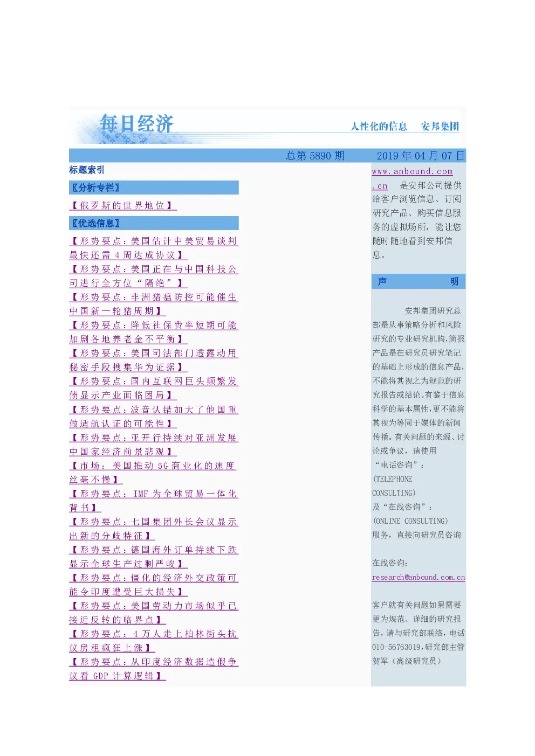The height and width of the screenshot is (756, 535).
Task: Open link 降低社保费率短期可能加剧各地养老金不平衡
Action: (x=154, y=332)
